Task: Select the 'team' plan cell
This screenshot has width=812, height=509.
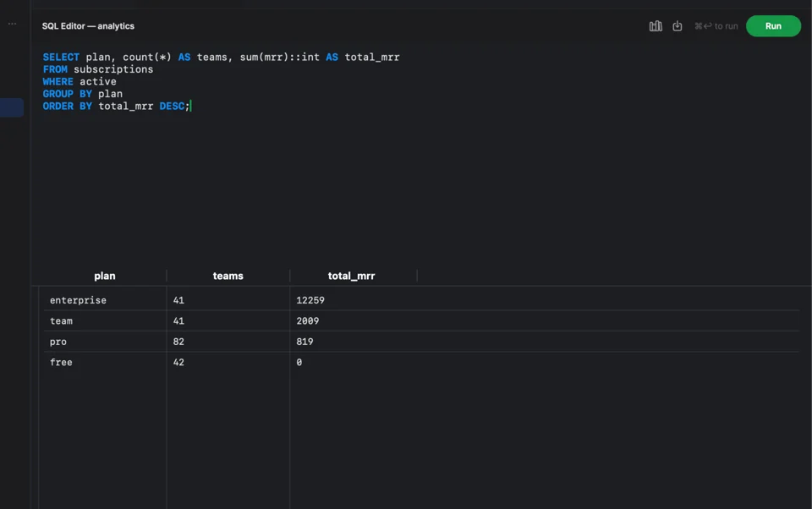Action: tap(61, 321)
